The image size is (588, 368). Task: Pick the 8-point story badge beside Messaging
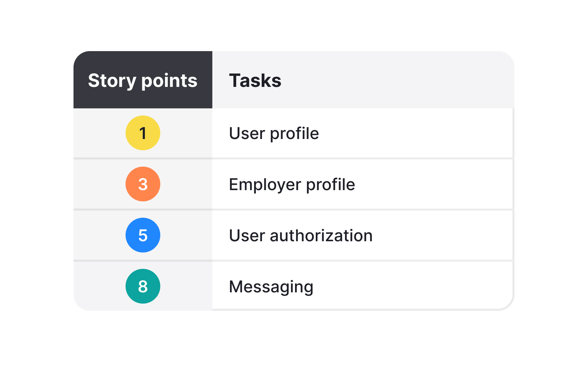[143, 286]
